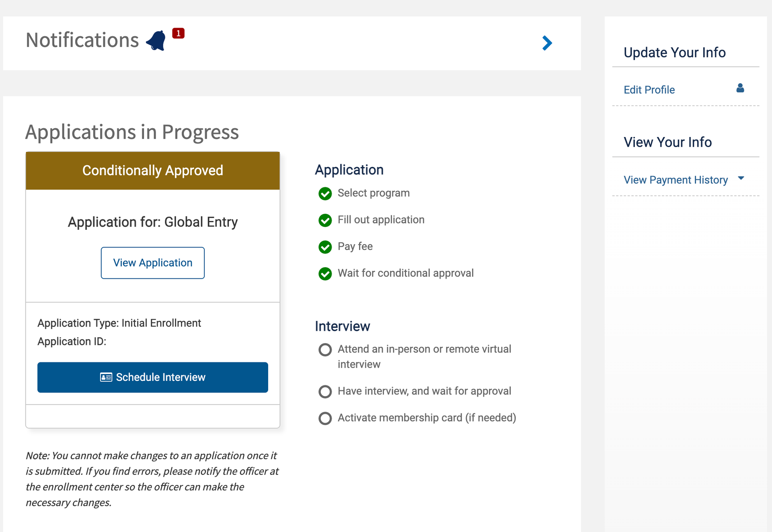772x532 pixels.
Task: Select the Activate membership card step circle
Action: pos(325,418)
